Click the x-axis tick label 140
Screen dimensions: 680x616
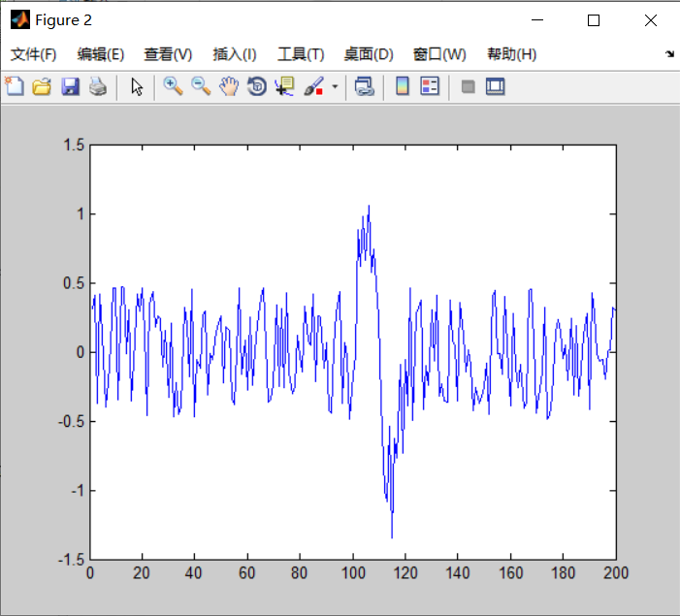(x=458, y=573)
